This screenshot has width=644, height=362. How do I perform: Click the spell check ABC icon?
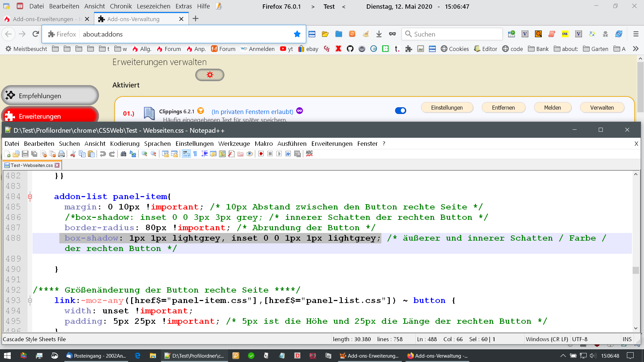309,154
